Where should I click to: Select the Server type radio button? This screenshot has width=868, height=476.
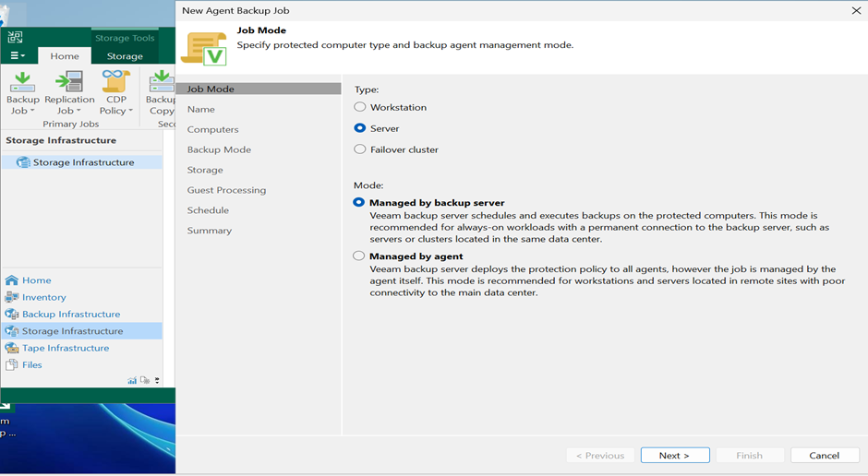coord(360,127)
